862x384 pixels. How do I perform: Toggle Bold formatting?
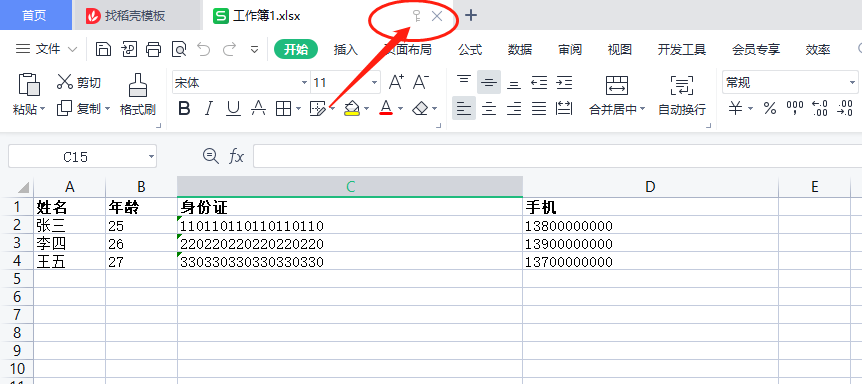pos(184,108)
